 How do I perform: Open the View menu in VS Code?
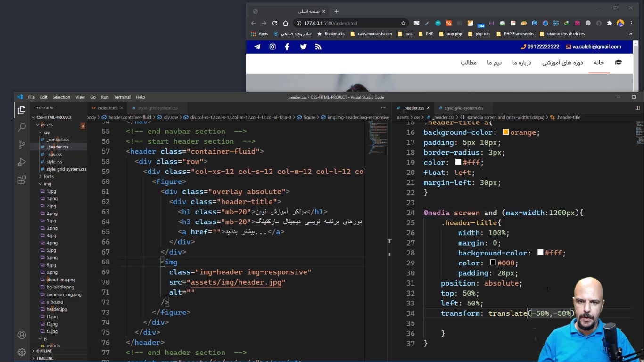click(80, 97)
